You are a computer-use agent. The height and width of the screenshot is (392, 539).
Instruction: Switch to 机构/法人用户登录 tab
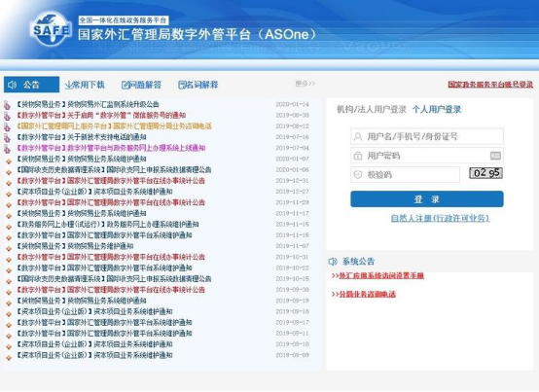pyautogui.click(x=372, y=109)
